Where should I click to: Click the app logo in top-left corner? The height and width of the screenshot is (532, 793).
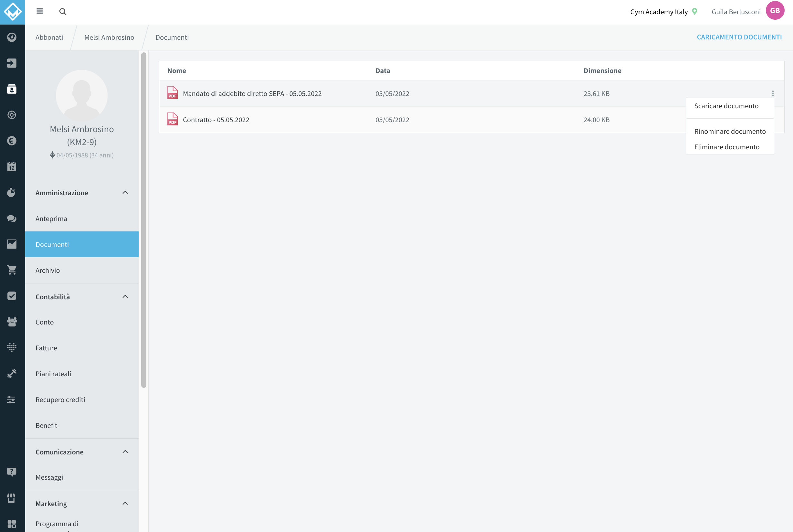13,12
